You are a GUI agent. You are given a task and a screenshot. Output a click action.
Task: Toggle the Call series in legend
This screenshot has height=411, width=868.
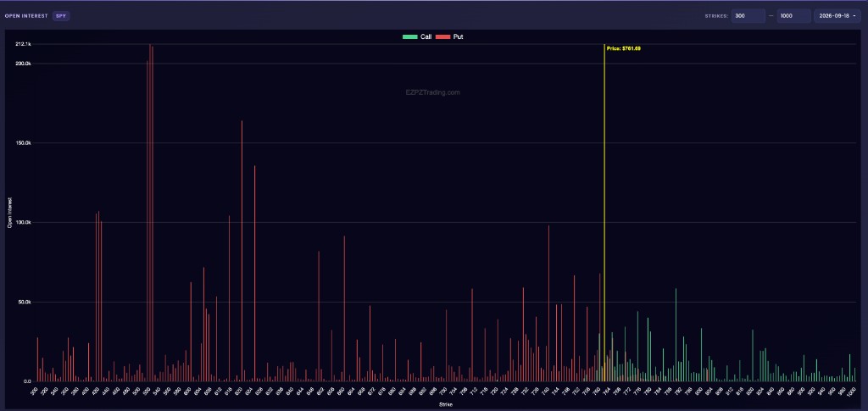(x=417, y=36)
